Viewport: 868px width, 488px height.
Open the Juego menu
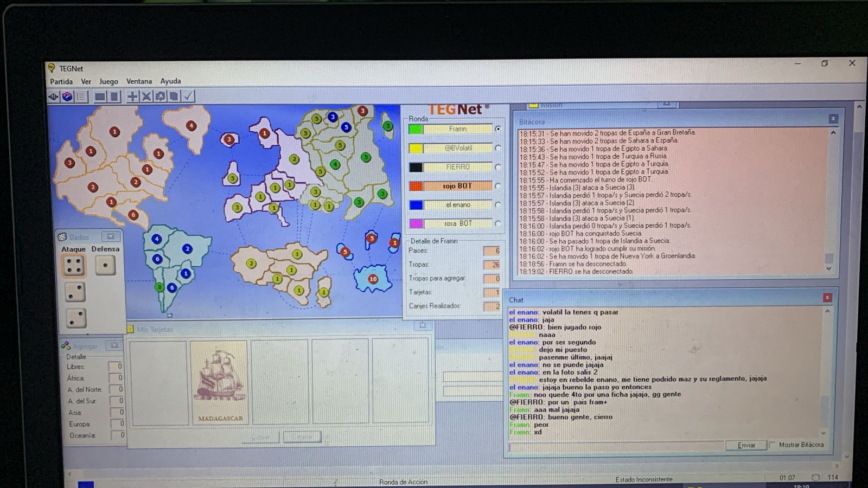pos(108,81)
